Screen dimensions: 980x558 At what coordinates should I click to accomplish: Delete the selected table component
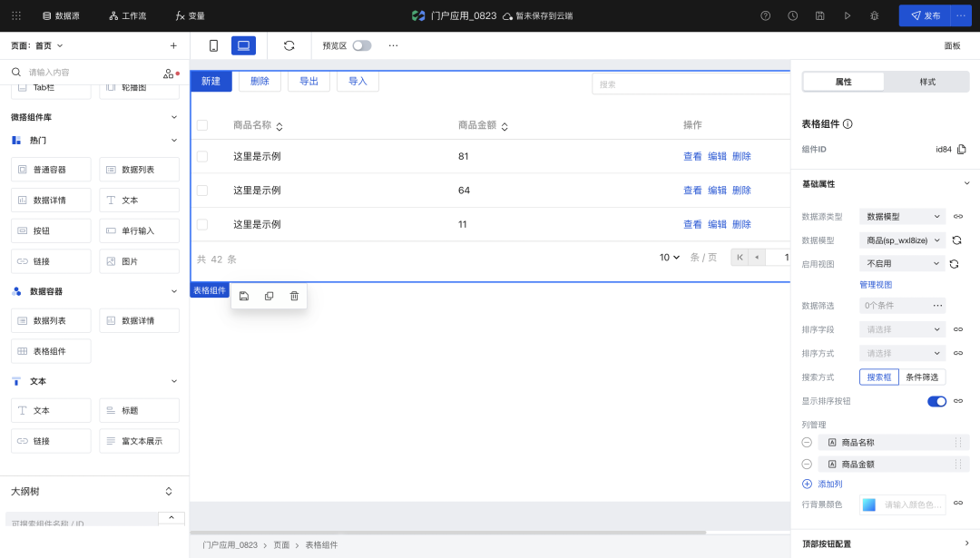294,296
